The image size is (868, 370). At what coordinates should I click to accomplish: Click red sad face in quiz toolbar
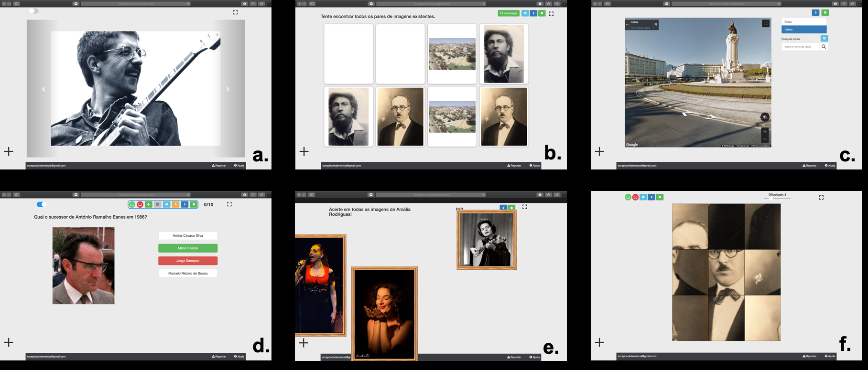(x=140, y=204)
